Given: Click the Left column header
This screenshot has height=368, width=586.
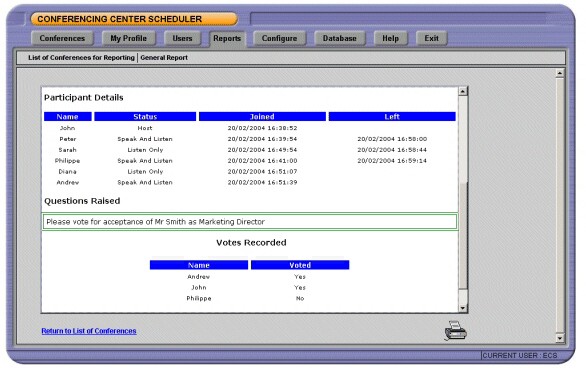Looking at the screenshot, I should 392,117.
